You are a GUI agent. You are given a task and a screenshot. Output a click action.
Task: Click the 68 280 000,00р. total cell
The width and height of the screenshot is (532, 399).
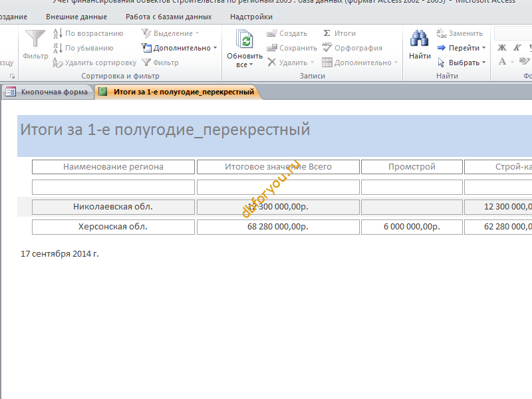(278, 227)
